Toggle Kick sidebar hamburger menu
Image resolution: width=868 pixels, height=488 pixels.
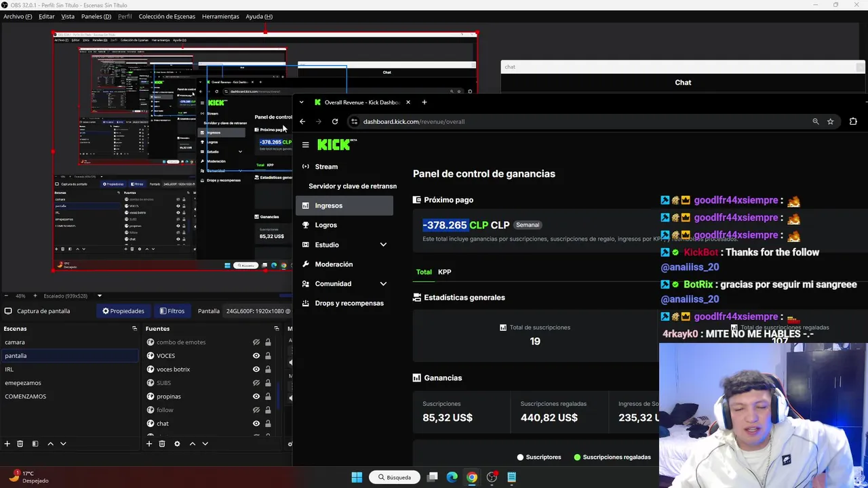click(x=306, y=145)
